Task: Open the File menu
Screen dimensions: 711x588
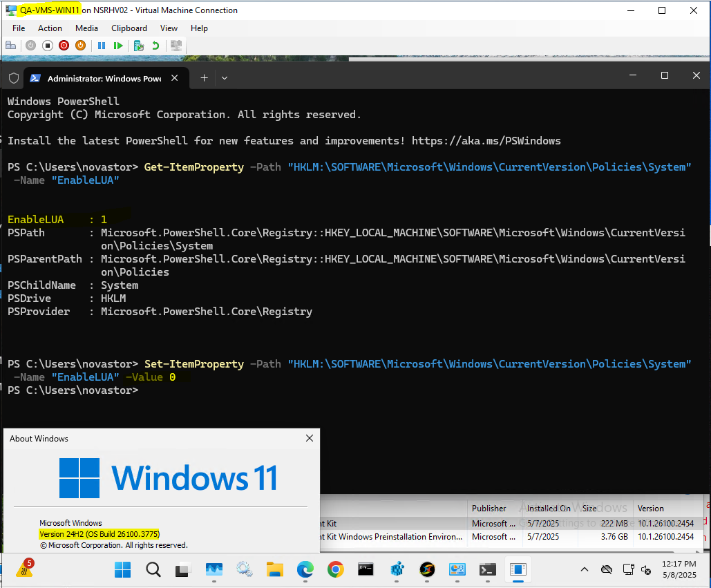Action: (x=19, y=28)
